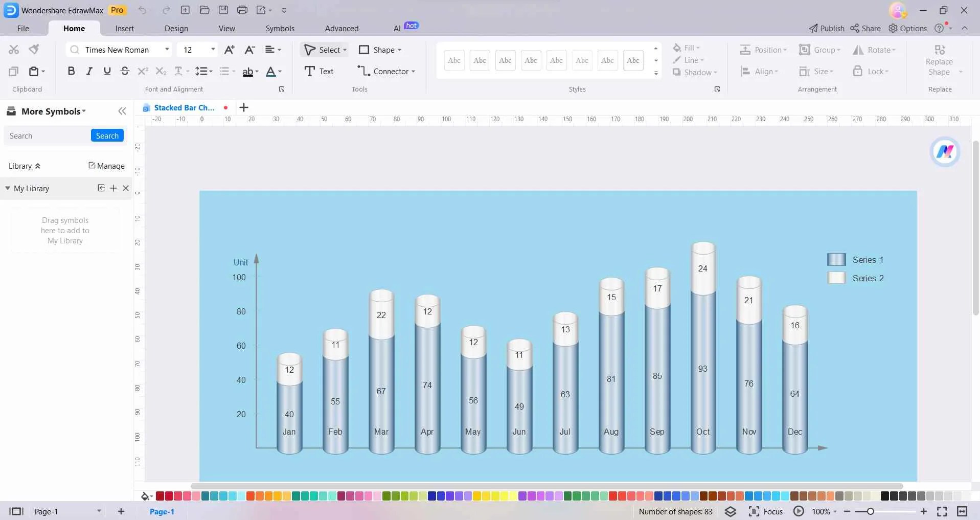Collapse the My Library section
The height and width of the screenshot is (520, 980).
[x=8, y=188]
